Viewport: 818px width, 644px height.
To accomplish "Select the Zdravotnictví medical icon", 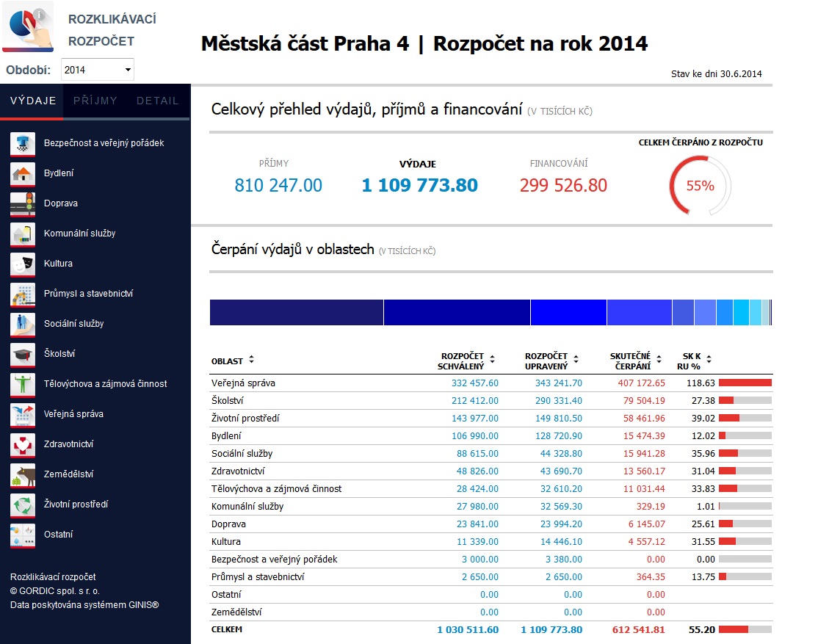I will point(23,444).
